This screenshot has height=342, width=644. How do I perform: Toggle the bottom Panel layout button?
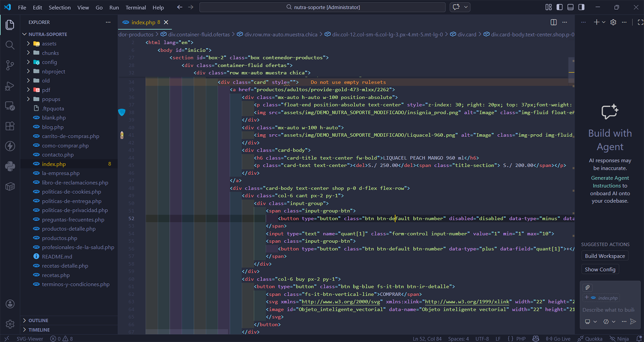[x=570, y=7]
